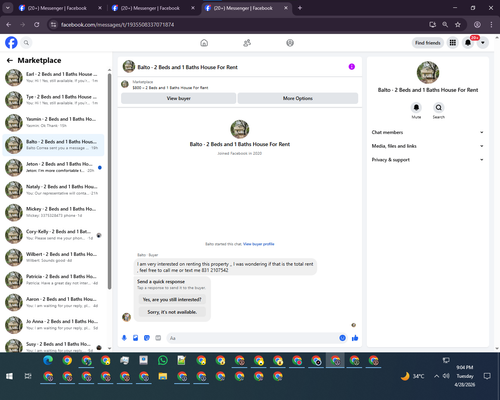The height and width of the screenshot is (400, 500).
Task: Click Balto's house thumbnail in right panel
Action: coord(428,72)
